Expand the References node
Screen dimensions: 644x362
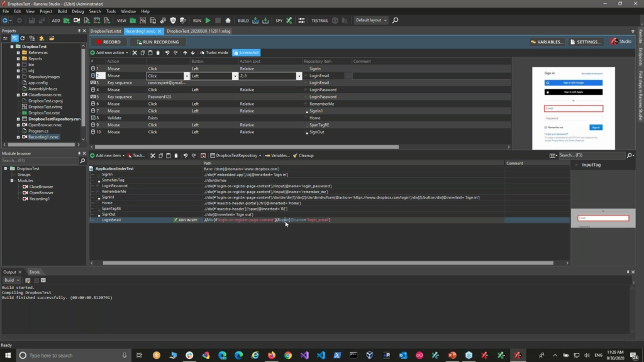pos(18,53)
